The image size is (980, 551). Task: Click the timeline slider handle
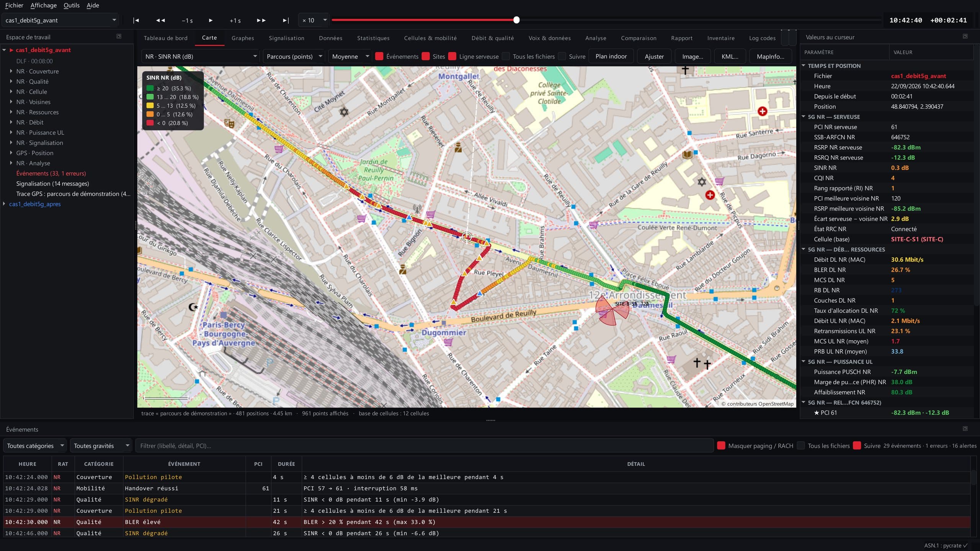(x=516, y=20)
